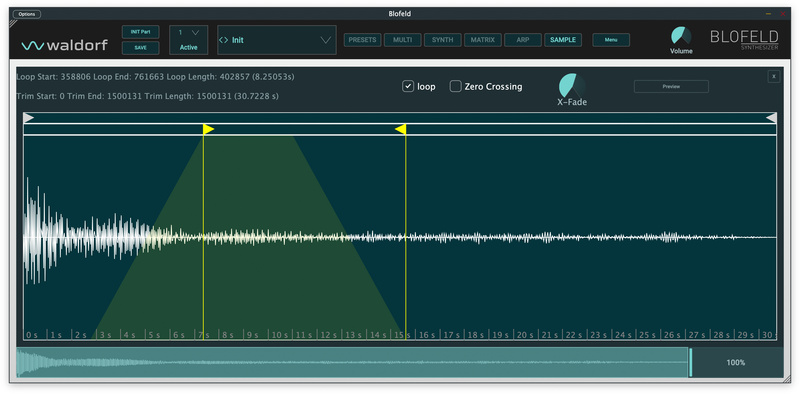Select the trim end white marker

[x=771, y=118]
